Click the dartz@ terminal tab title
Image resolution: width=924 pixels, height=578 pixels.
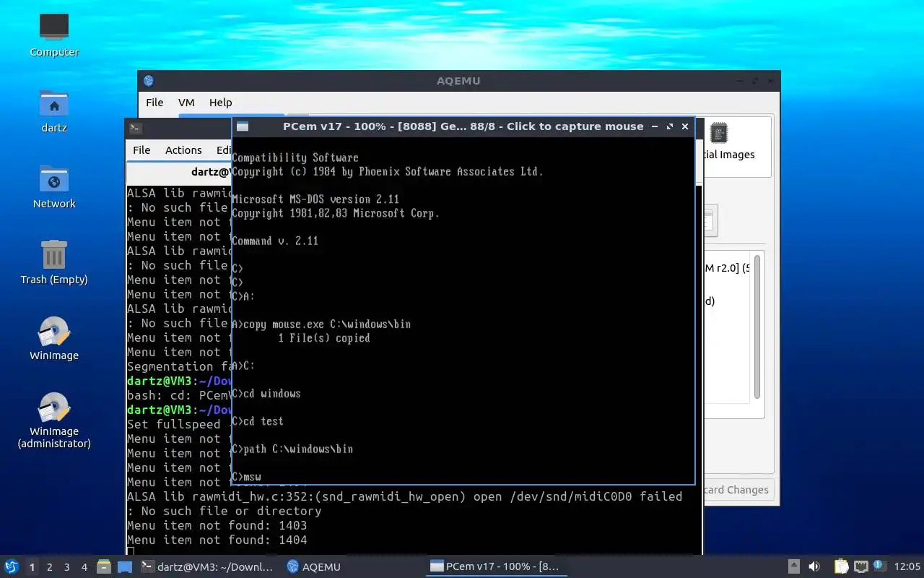click(x=211, y=172)
